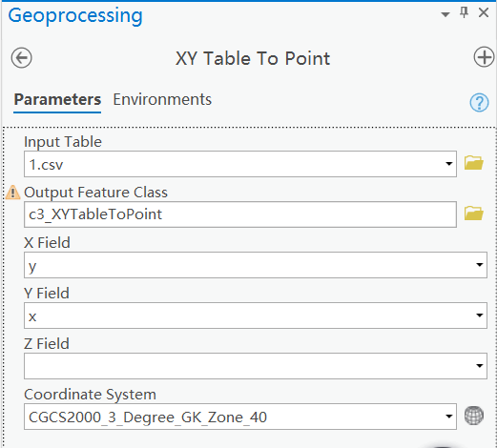Select the Parameters tab
This screenshot has width=497, height=448.
pyautogui.click(x=57, y=99)
